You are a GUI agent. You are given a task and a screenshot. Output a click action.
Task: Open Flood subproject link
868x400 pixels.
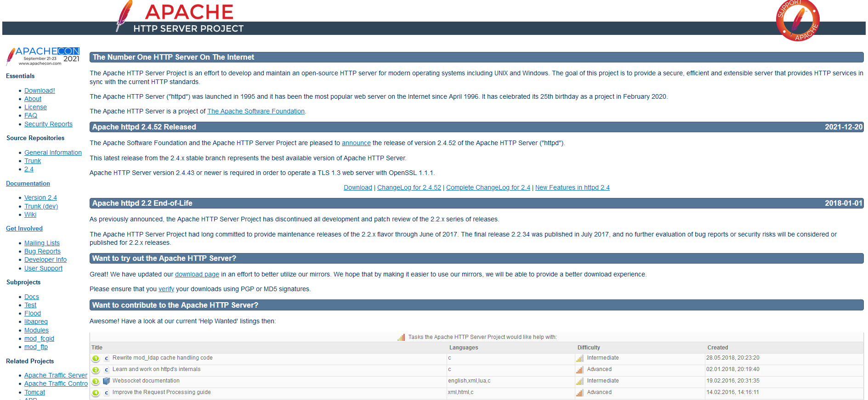[33, 313]
